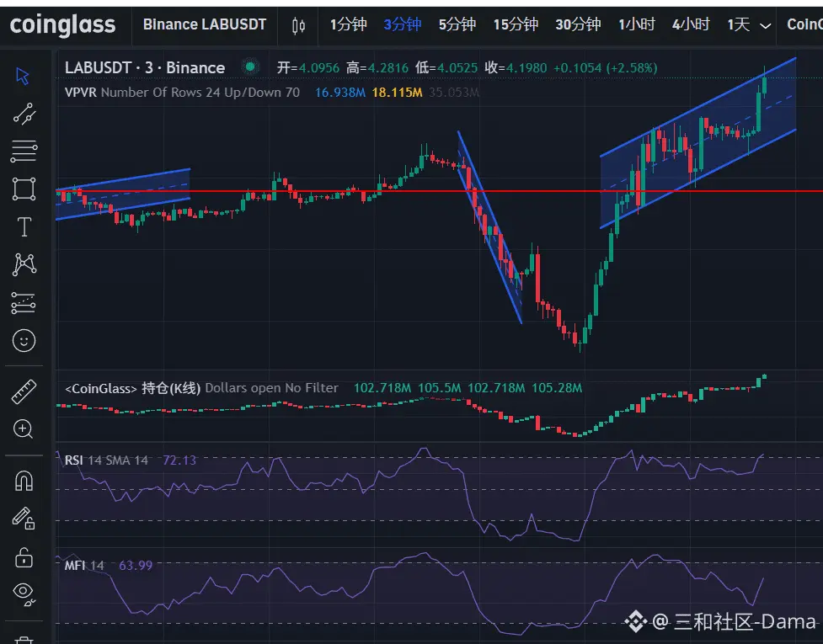Click the high price value 4.2816

pos(387,67)
